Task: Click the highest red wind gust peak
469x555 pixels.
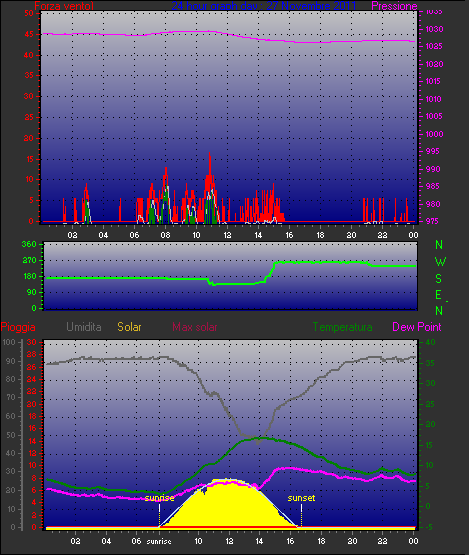Action: 210,154
